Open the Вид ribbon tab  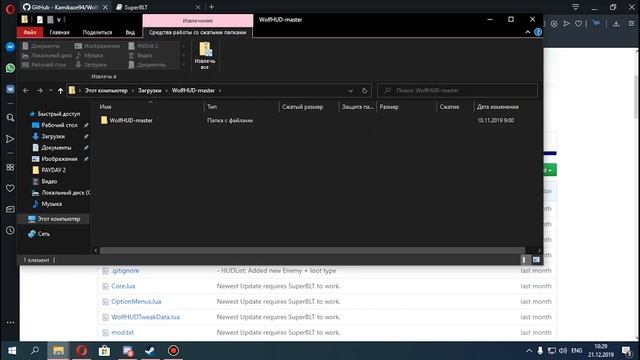[130, 32]
